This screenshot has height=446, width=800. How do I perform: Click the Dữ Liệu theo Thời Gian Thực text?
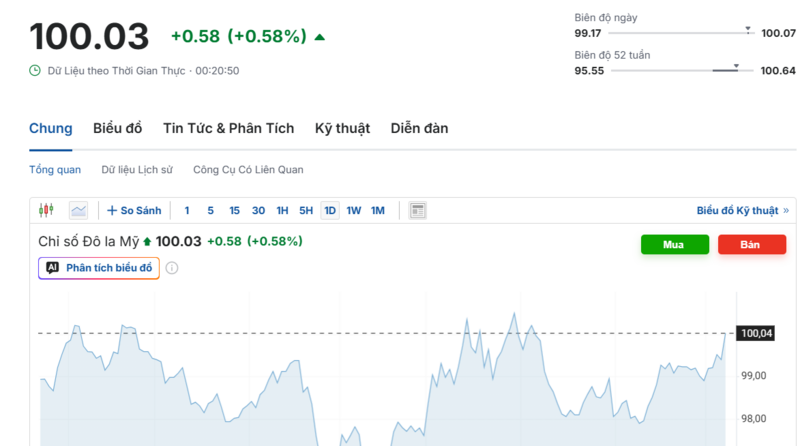116,70
